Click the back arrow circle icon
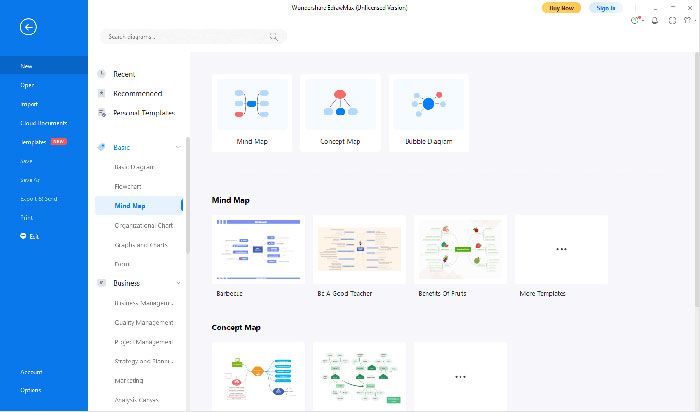Image resolution: width=700 pixels, height=412 pixels. coord(28,27)
